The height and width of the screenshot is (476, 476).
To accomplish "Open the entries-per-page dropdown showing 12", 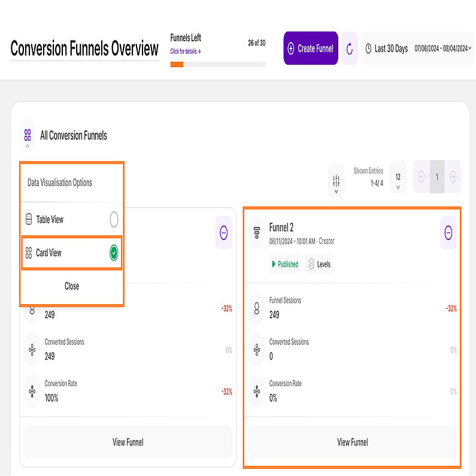I will click(398, 180).
